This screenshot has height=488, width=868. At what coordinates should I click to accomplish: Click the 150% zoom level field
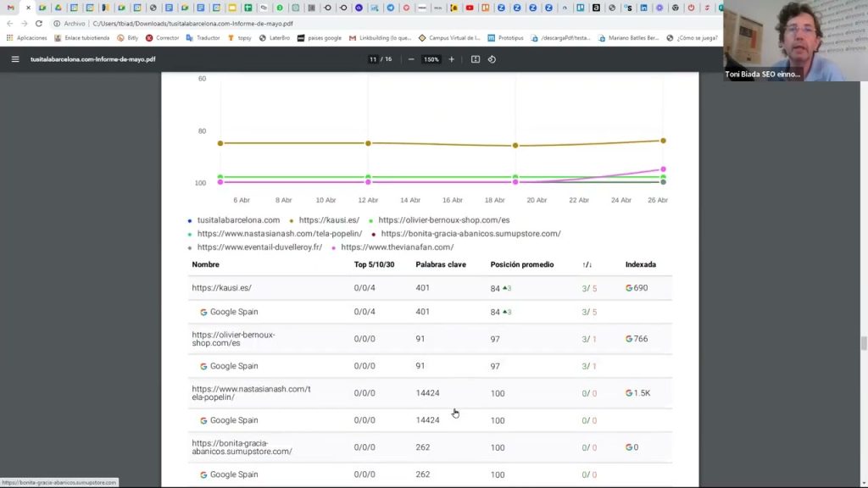point(431,59)
